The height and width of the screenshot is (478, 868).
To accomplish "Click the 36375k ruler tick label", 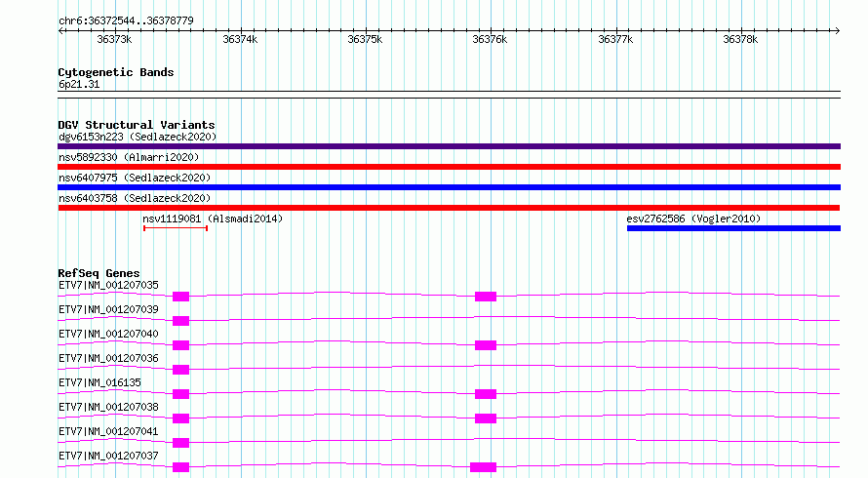I will coord(365,39).
